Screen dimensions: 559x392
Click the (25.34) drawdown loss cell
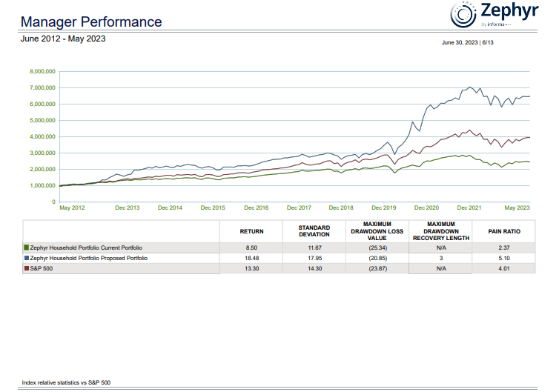pos(377,247)
